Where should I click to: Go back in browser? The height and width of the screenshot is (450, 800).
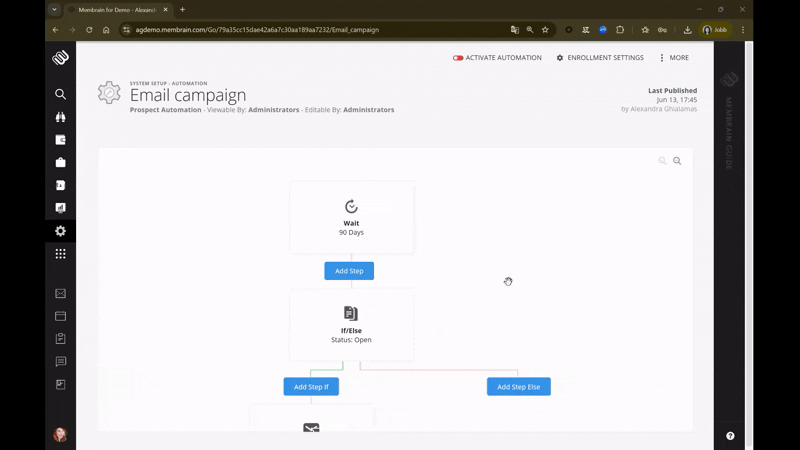55,30
